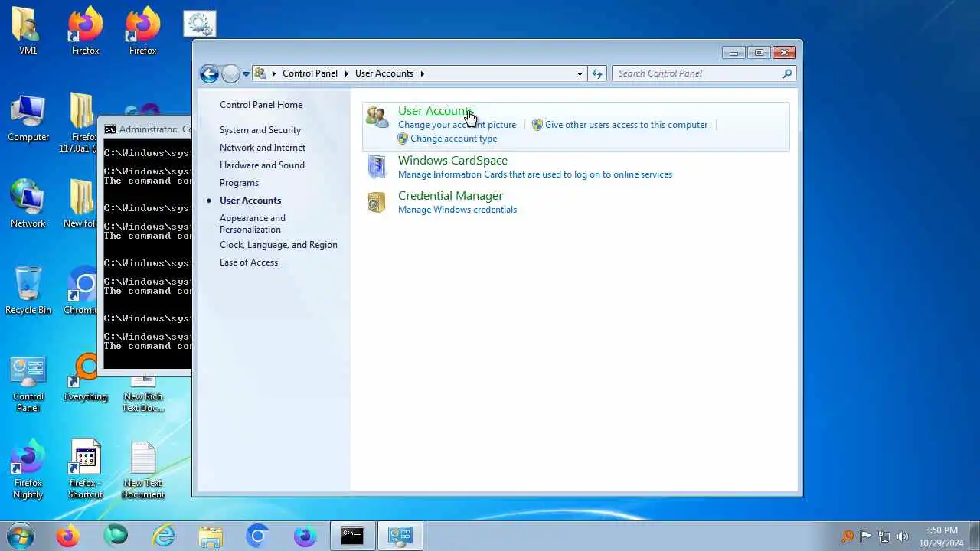Open the recent pages dropdown arrow

point(246,74)
